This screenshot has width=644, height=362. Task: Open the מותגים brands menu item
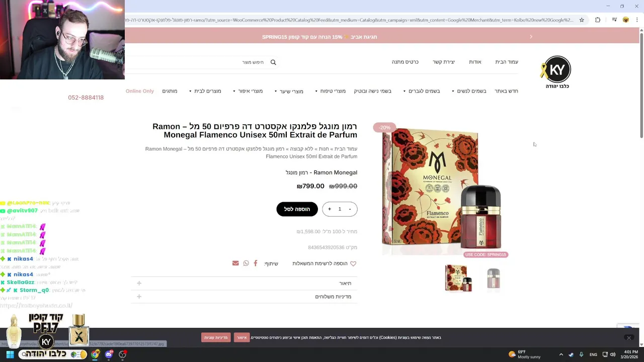[x=170, y=91]
